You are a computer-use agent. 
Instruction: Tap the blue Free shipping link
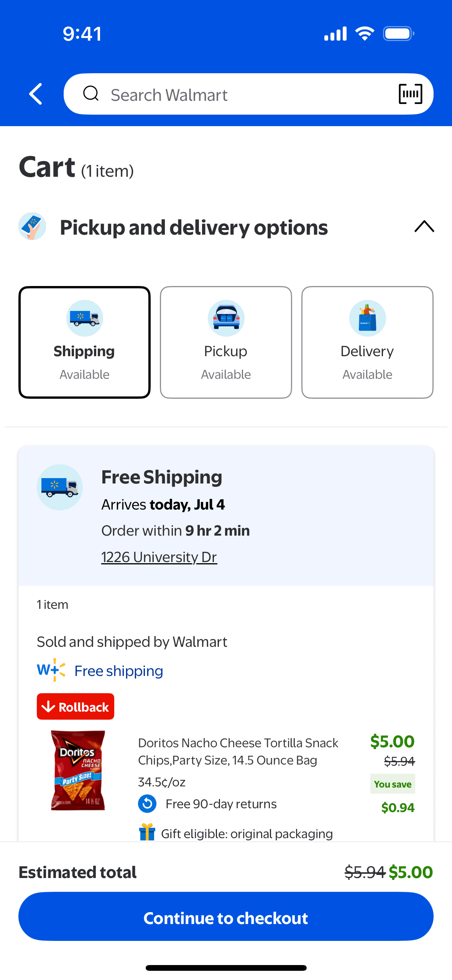[119, 671]
